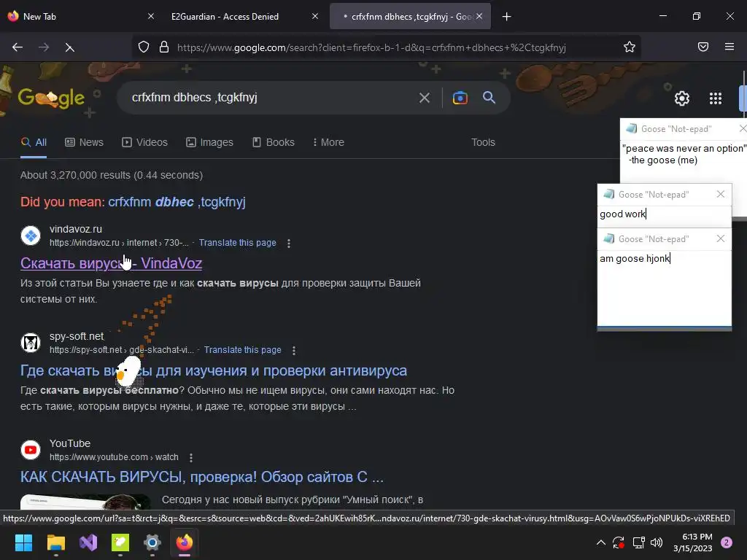This screenshot has height=560, width=747.
Task: Search by image with camera icon
Action: 460,98
